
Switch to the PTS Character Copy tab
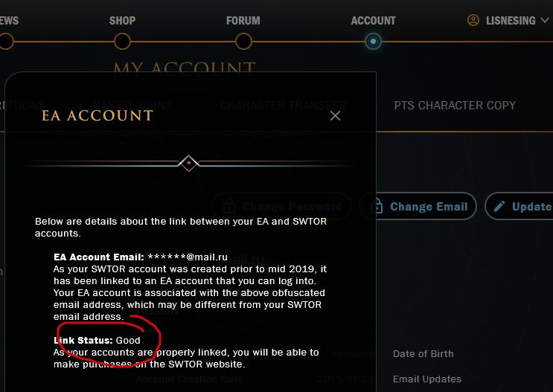[x=455, y=106]
